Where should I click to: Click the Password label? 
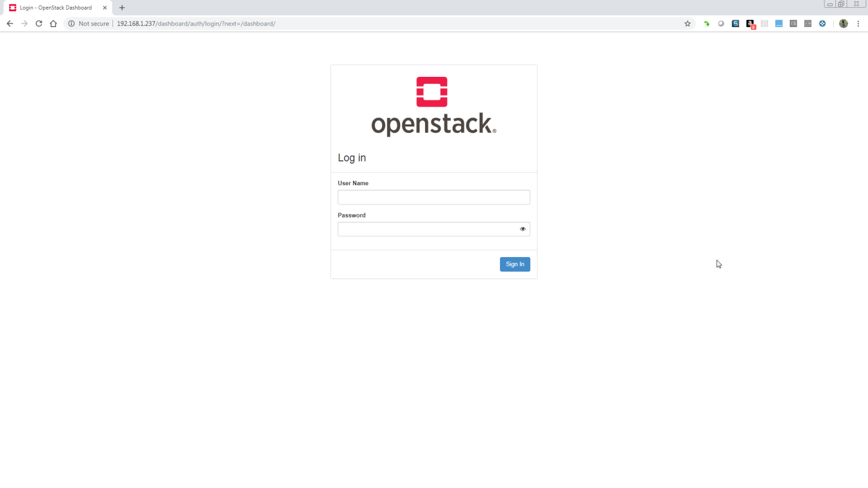click(x=351, y=215)
